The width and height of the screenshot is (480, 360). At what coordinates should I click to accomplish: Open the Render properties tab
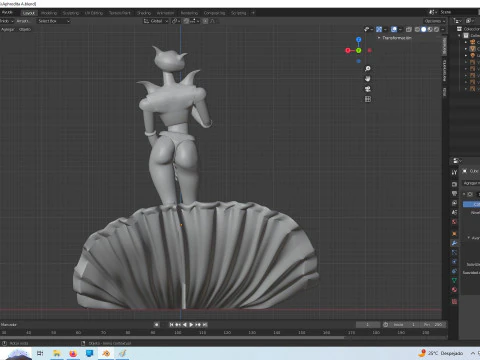[x=454, y=184]
